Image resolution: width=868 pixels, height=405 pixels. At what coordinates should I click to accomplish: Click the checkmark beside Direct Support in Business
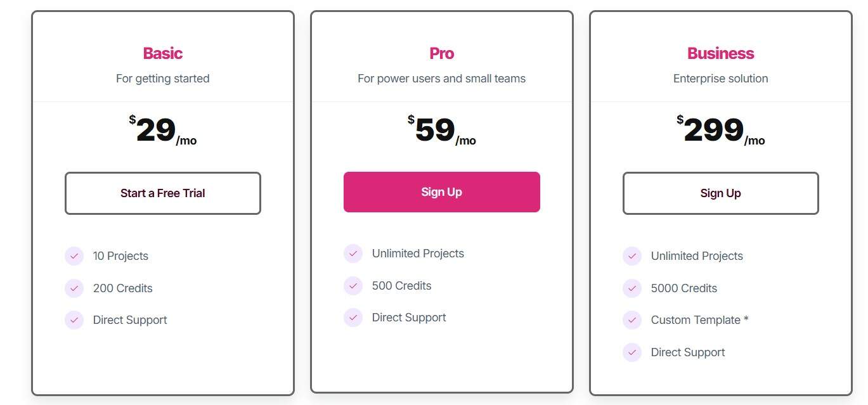click(632, 352)
